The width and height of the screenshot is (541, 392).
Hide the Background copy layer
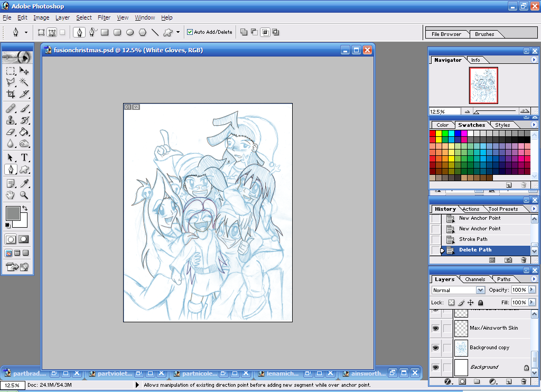[435, 348]
